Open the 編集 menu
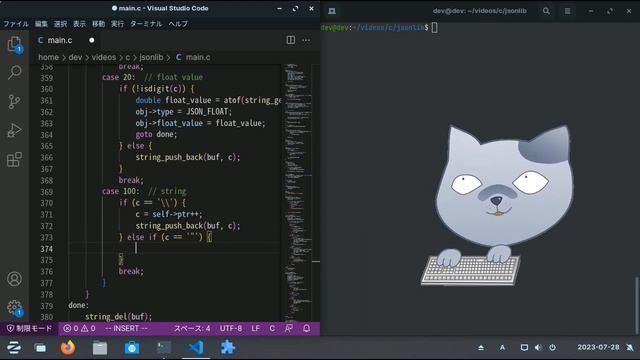Screen dimensions: 640x360 pos(41,24)
